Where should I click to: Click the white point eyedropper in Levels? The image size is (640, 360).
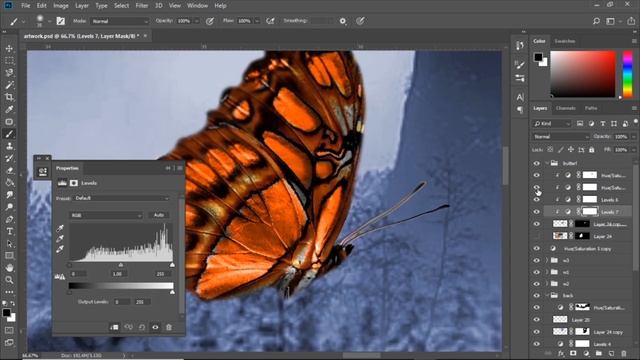coord(60,249)
